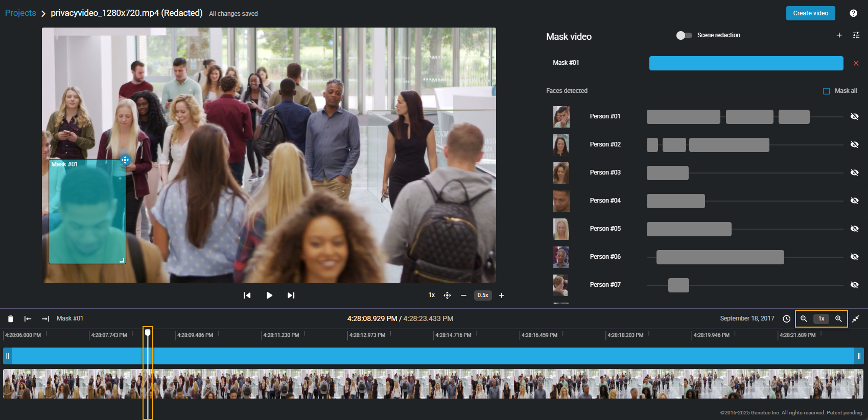
Task: Step to the next frame
Action: 291,295
